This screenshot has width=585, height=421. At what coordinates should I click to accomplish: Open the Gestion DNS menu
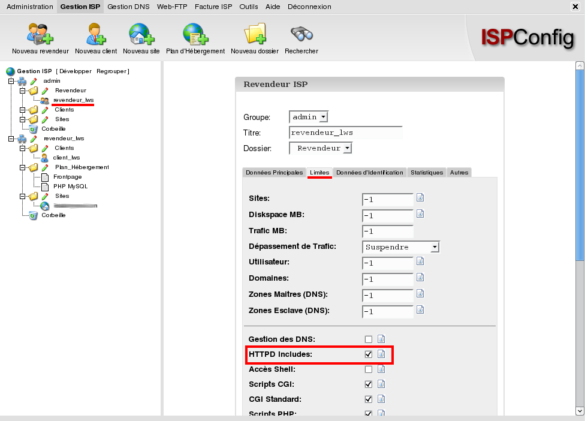click(128, 7)
